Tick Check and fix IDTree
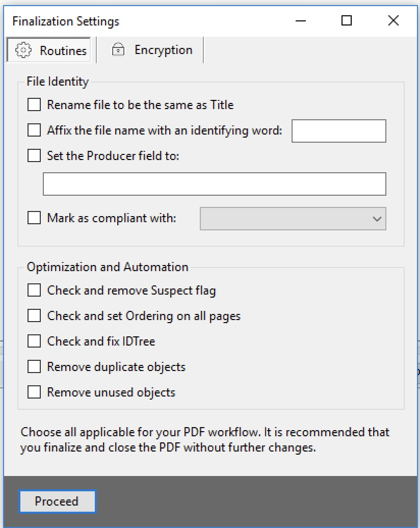Screen dimensions: 420x528 pyautogui.click(x=34, y=341)
